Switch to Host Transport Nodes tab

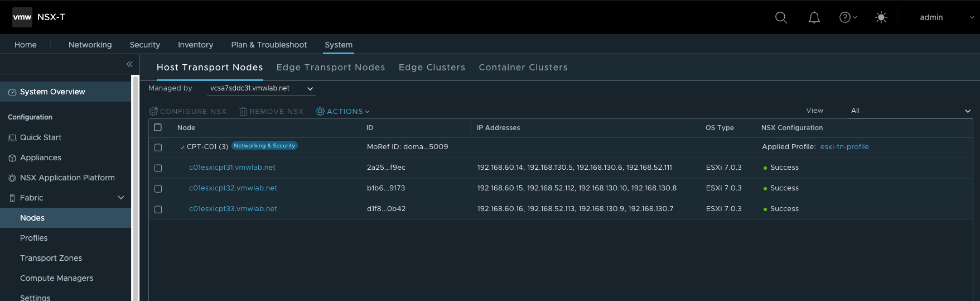point(210,68)
